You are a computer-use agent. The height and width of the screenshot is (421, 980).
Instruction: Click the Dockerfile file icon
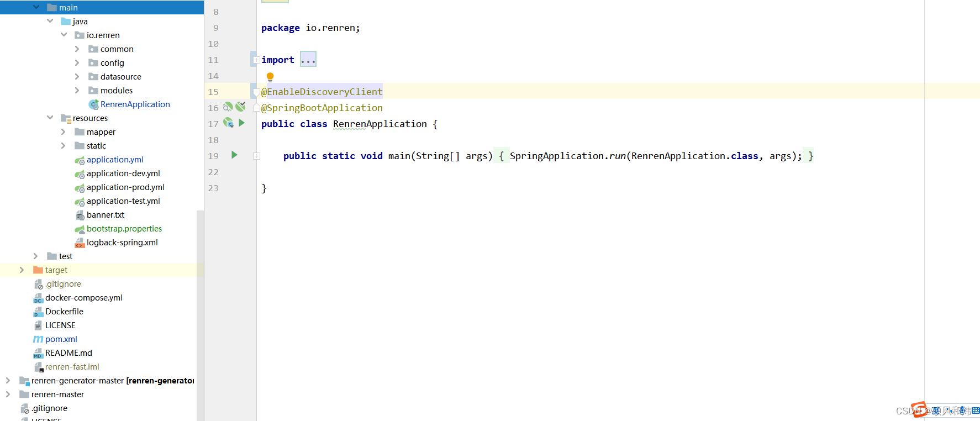point(38,312)
